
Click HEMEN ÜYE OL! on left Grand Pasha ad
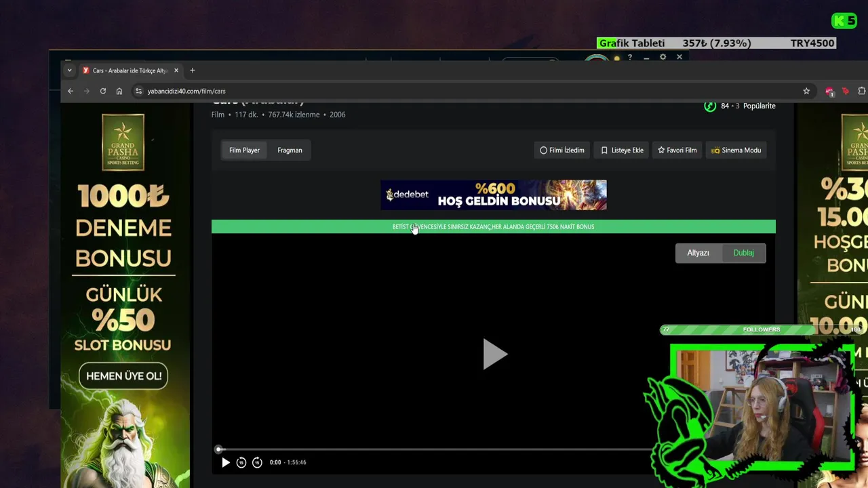click(123, 376)
